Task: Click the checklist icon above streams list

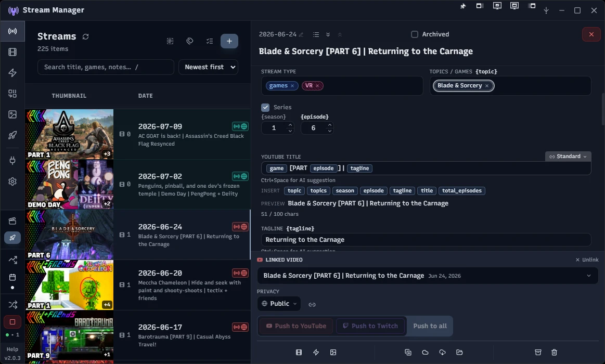Action: point(210,41)
